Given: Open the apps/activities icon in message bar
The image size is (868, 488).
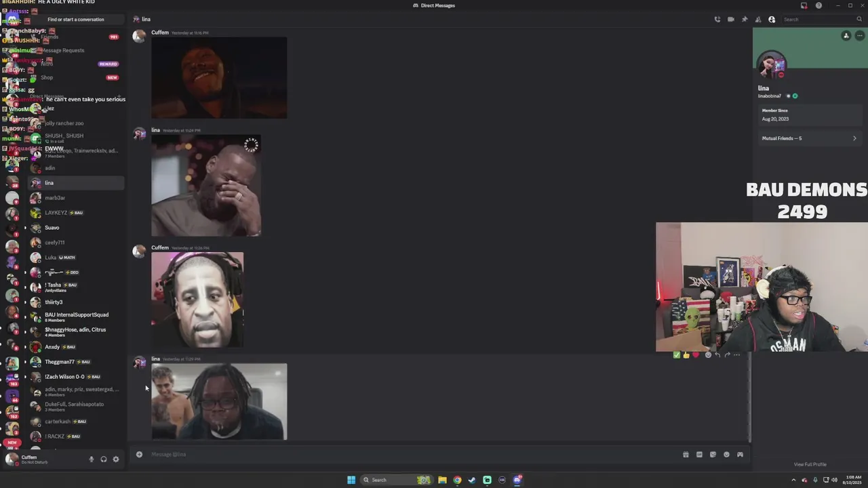Looking at the screenshot, I should [x=740, y=454].
